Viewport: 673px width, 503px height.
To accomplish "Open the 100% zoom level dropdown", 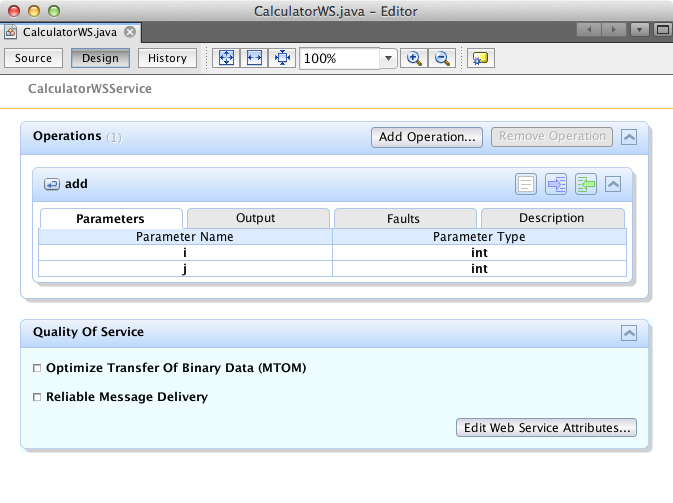I will pos(388,59).
